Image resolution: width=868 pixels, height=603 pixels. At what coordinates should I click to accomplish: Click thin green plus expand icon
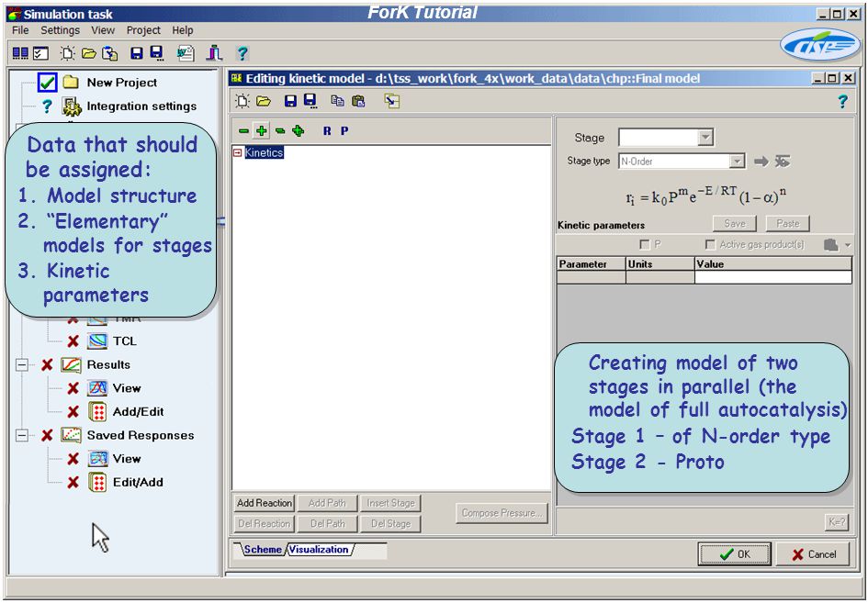pos(261,131)
